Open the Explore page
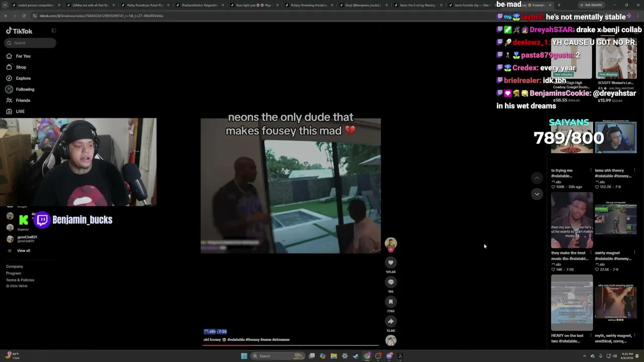Image resolution: width=644 pixels, height=362 pixels. click(23, 78)
